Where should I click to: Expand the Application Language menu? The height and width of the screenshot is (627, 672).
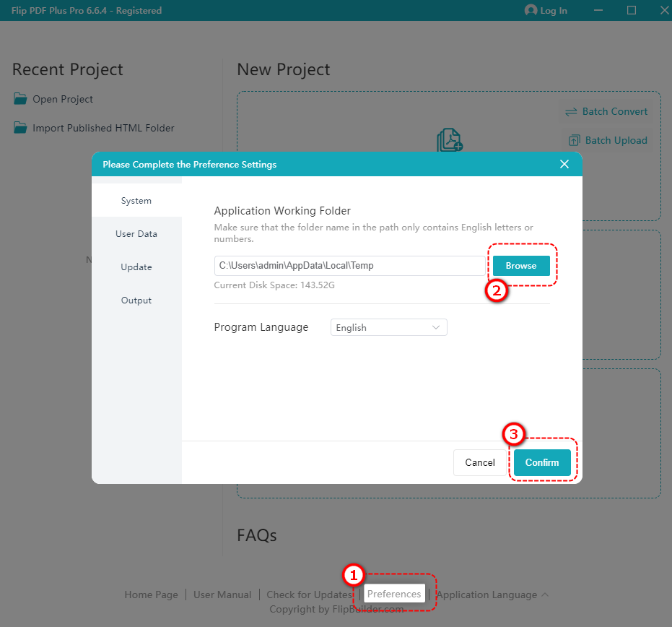tap(492, 594)
